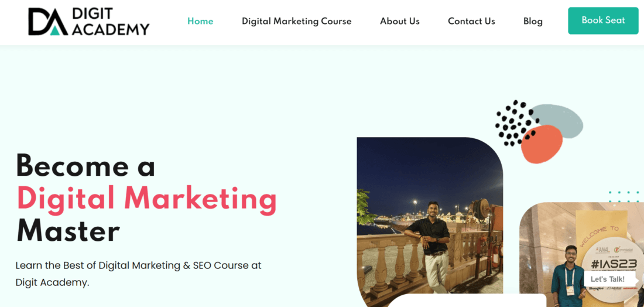Click the Learn the Best paragraph text
The width and height of the screenshot is (644, 307).
click(138, 274)
